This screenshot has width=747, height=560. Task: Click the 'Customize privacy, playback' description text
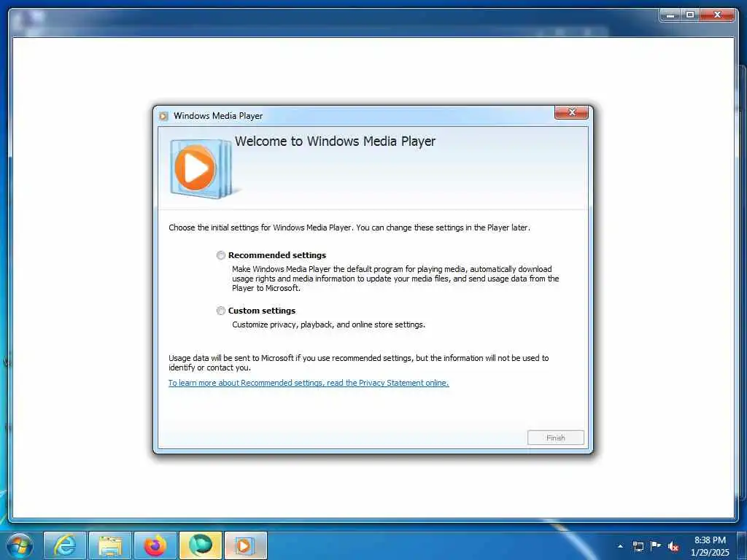click(x=329, y=324)
